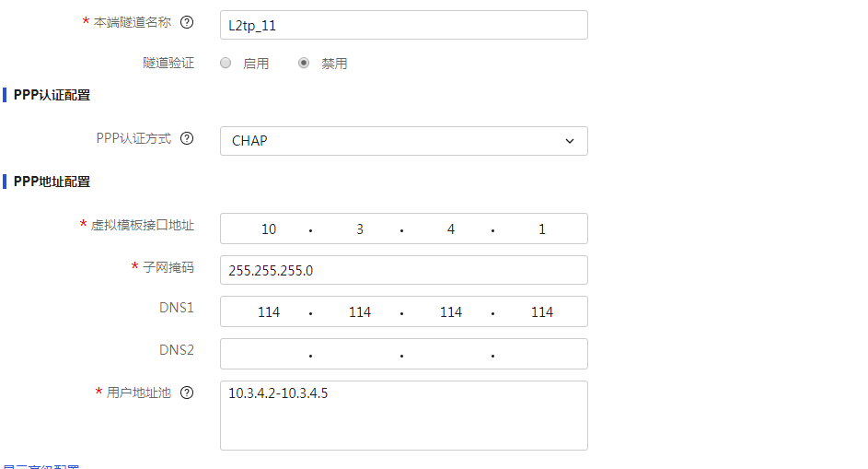Click the 用户地址池 text area
The height and width of the screenshot is (469, 868).
click(403, 416)
